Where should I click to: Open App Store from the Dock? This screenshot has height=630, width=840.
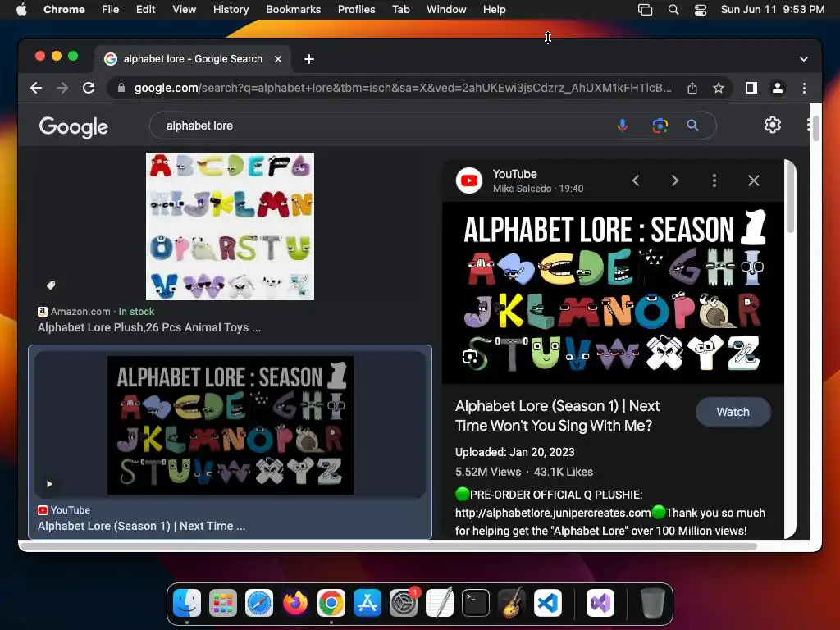[367, 603]
